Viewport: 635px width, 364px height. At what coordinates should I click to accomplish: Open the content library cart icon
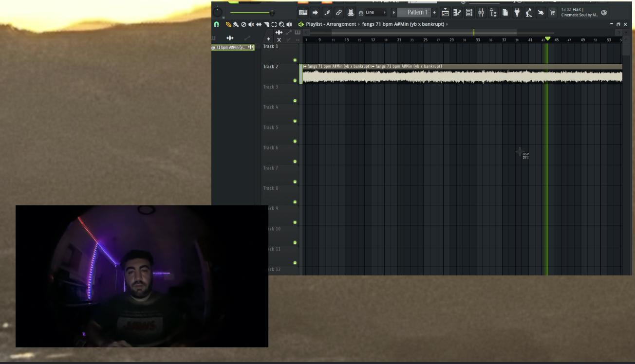coord(553,13)
